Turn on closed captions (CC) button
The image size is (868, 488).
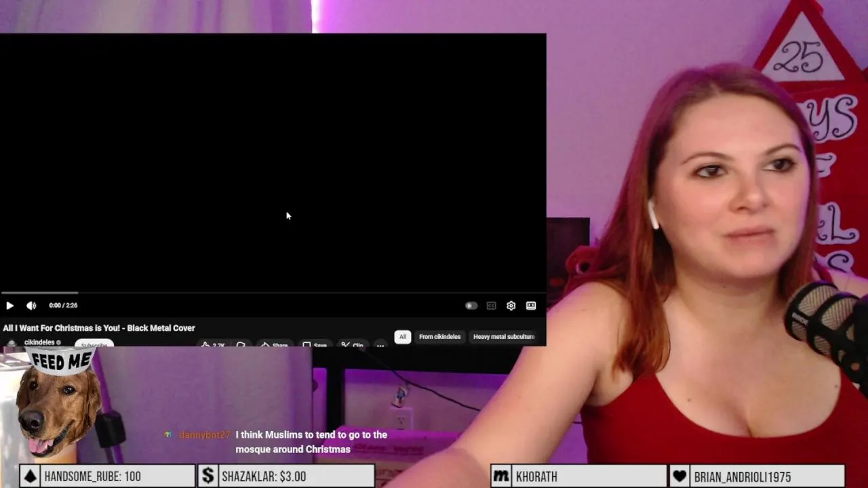tap(492, 306)
